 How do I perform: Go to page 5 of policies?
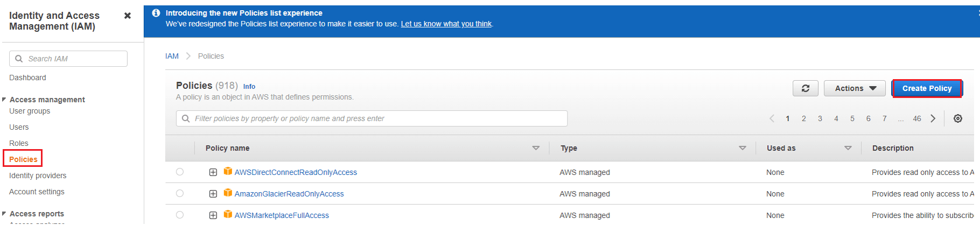click(x=852, y=118)
